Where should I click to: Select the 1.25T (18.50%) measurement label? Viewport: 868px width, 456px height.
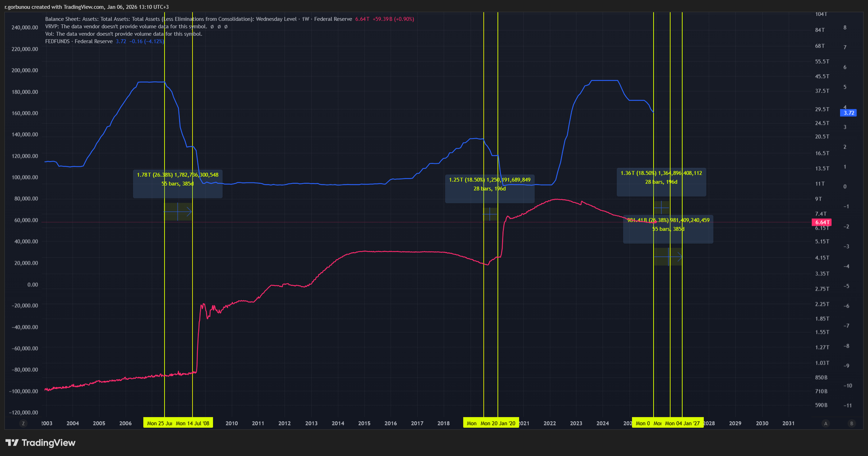pos(490,184)
